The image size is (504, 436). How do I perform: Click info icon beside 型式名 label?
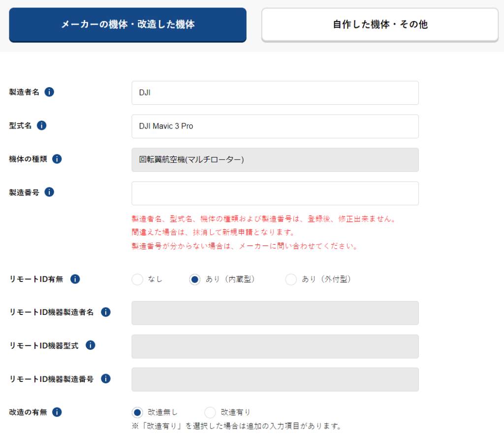coord(42,125)
